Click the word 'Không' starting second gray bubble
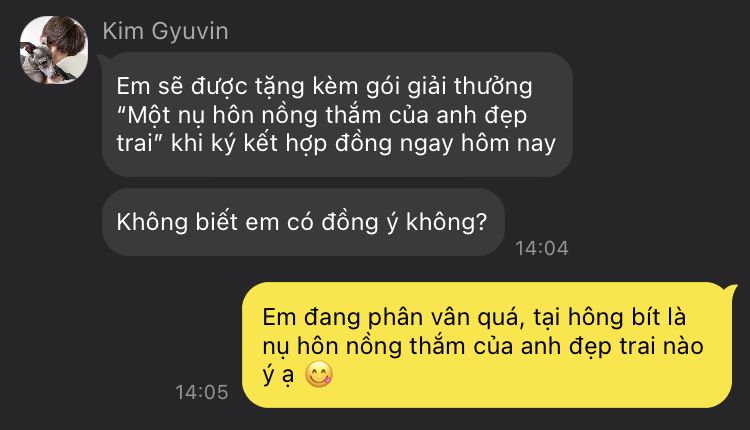Screen dimensions: 750x430 tap(153, 222)
